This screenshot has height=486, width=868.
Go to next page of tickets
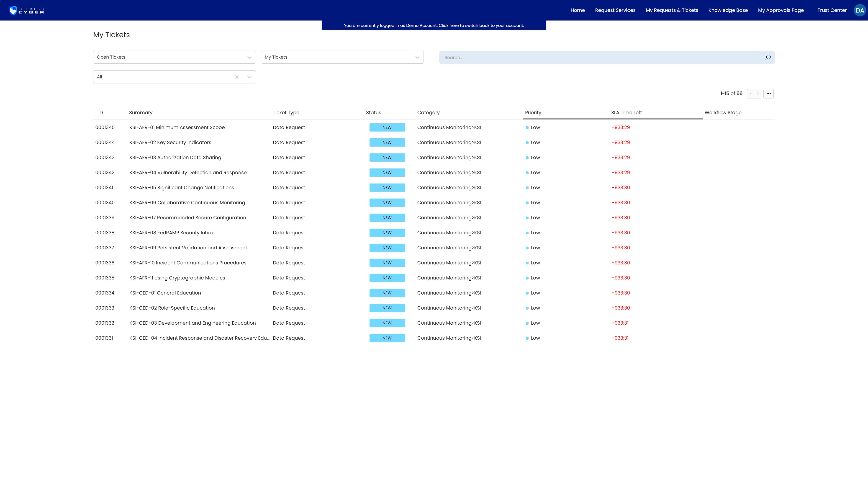click(758, 93)
